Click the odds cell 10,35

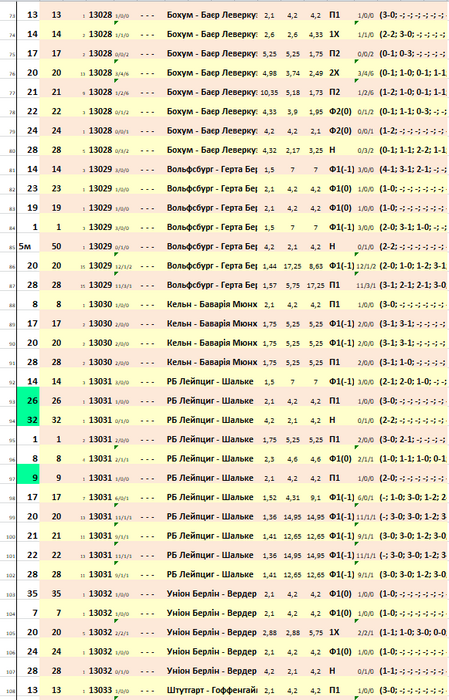click(269, 92)
